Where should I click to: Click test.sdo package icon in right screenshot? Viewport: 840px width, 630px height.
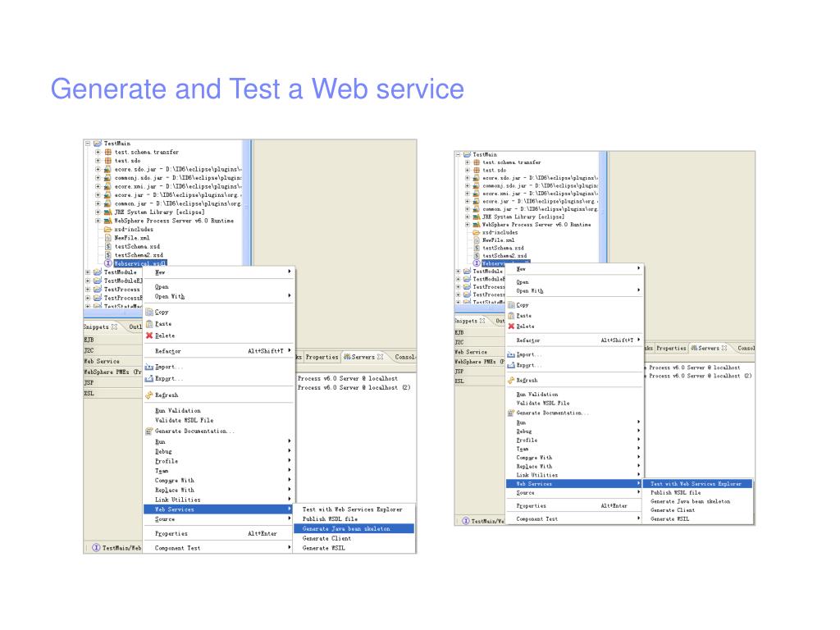[477, 170]
